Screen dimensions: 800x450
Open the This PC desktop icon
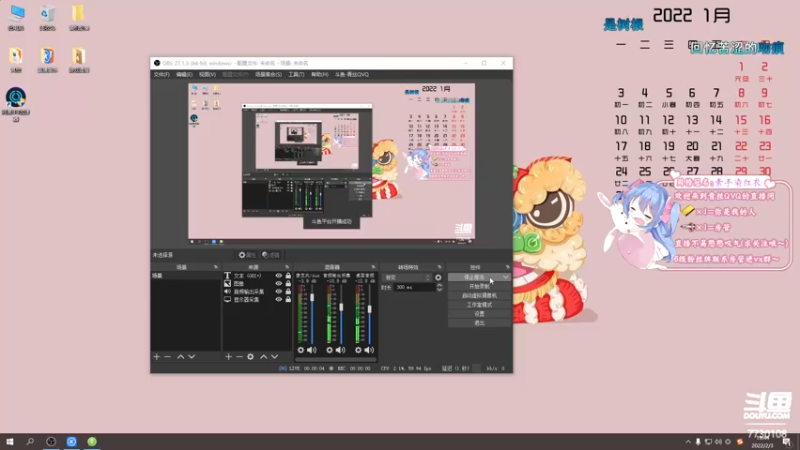[16, 17]
